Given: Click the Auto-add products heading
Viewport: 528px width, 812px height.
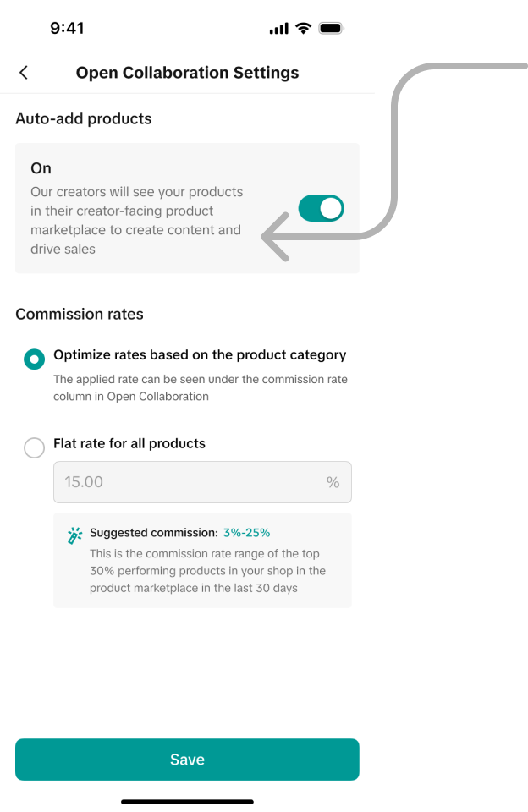Looking at the screenshot, I should click(x=84, y=118).
